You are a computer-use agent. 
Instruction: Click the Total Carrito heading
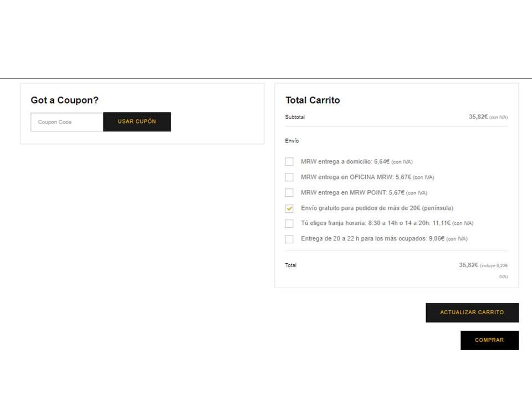tap(313, 100)
